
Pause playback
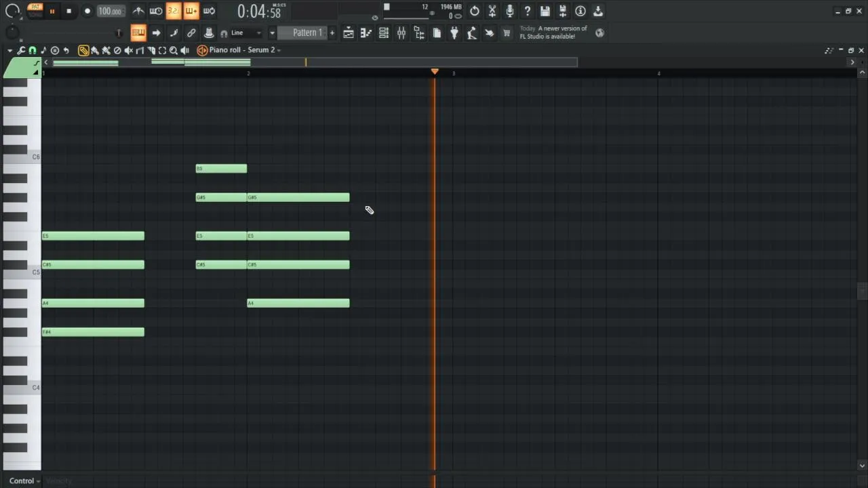coord(52,11)
